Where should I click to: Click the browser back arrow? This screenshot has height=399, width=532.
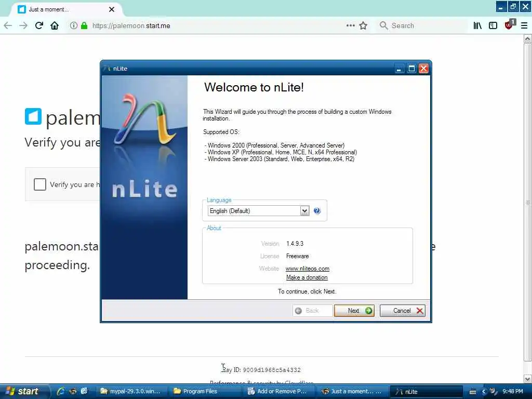(8, 25)
